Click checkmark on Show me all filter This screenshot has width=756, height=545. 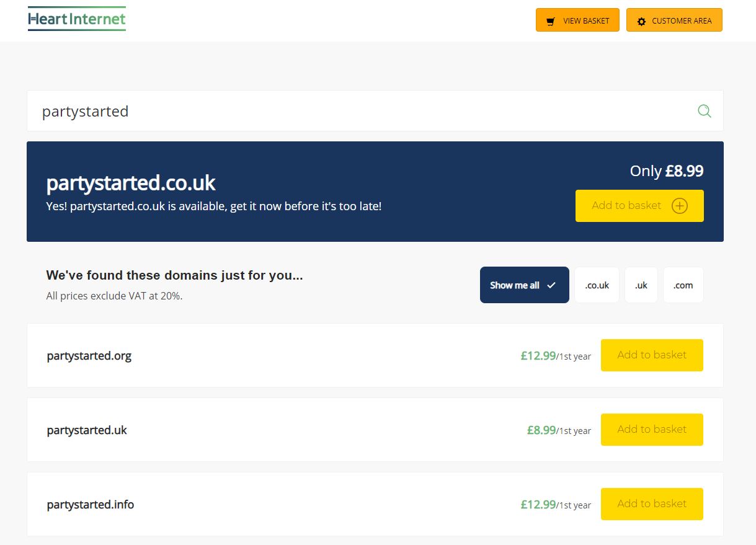click(x=551, y=285)
